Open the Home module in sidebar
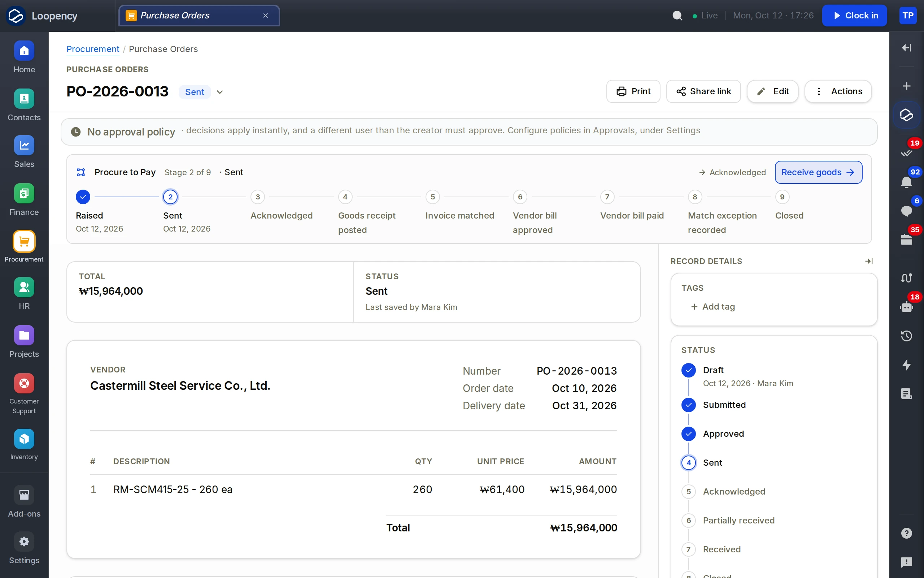Screen dimensions: 924x578 24,57
